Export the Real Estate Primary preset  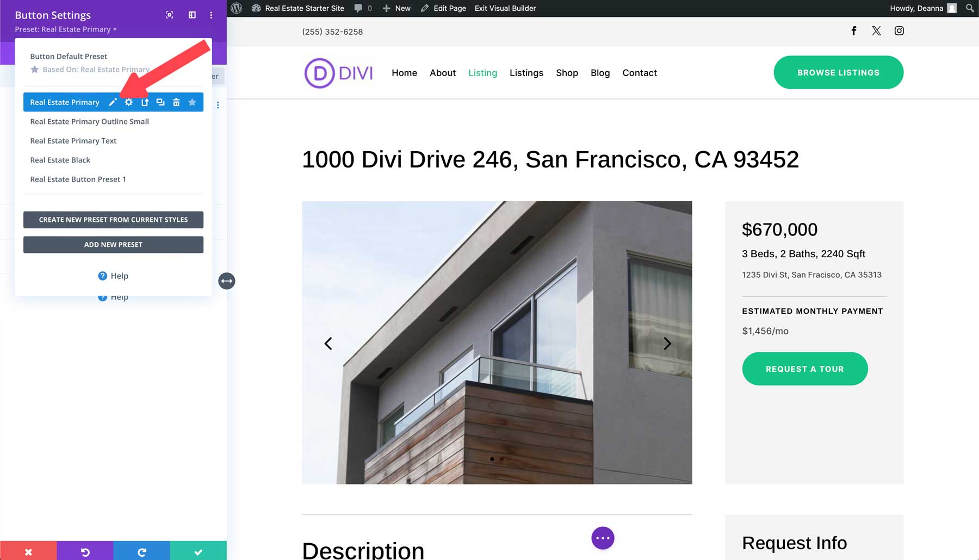[145, 102]
